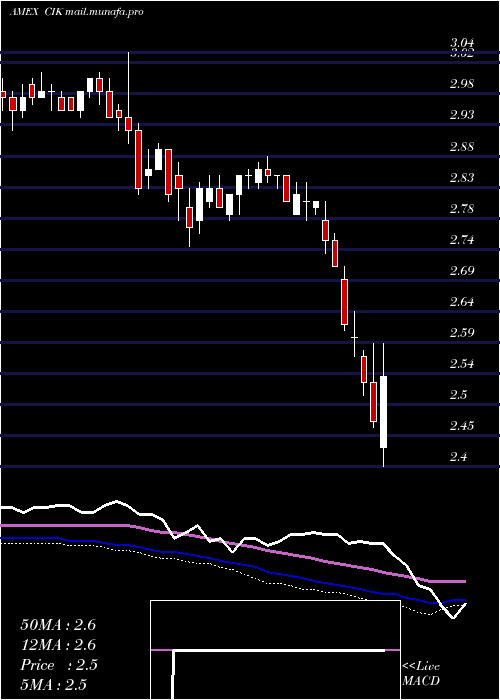Click the 2.98 price axis label
Screen dimensions: 500x700
(462, 83)
